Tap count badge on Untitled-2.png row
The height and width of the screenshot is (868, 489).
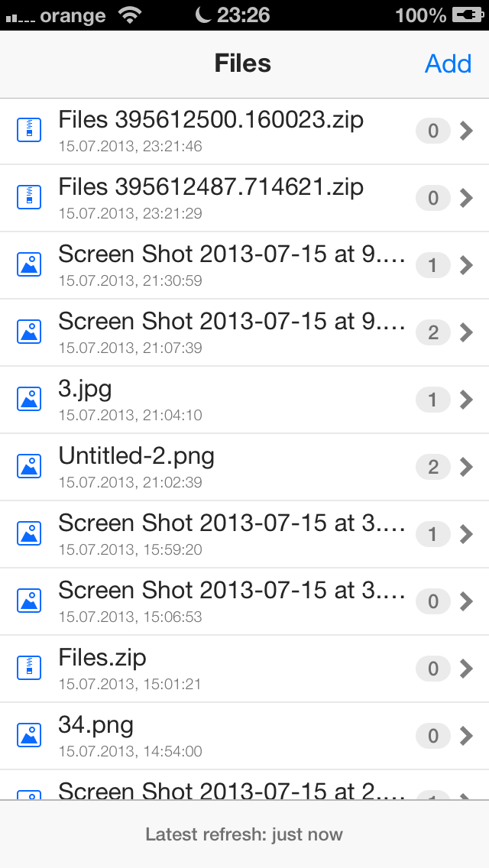click(x=433, y=467)
